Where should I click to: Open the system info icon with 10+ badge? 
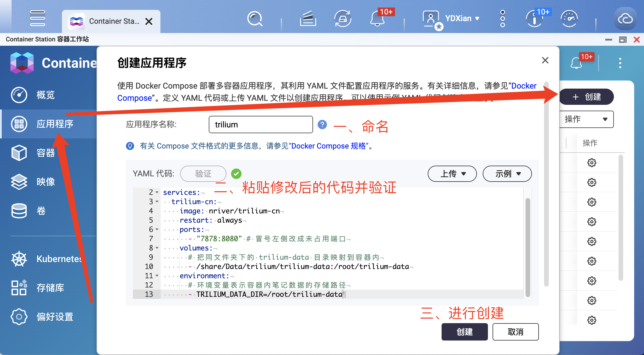coord(535,19)
